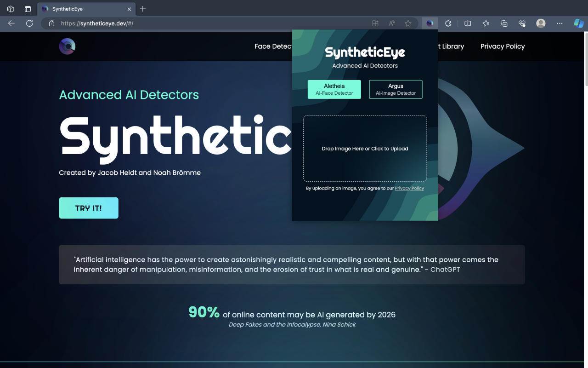
Task: Click the SyntheticEye site logo
Action: 67,46
